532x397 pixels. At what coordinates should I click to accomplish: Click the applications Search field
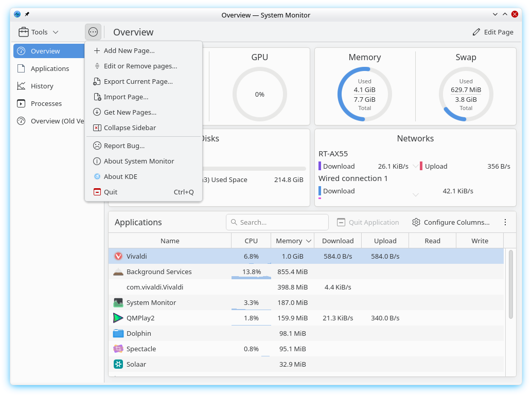click(x=277, y=222)
